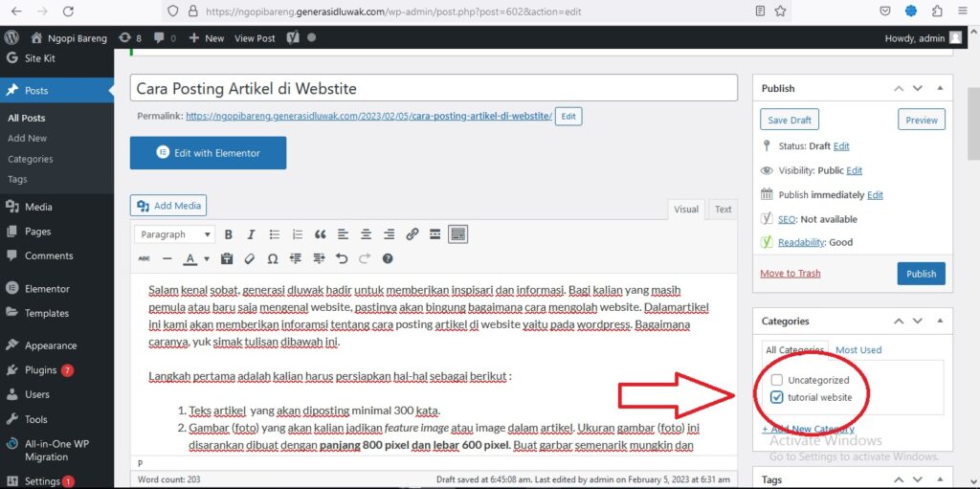Open Yoast SEO admin bar icon
This screenshot has width=980, height=489.
[x=293, y=38]
